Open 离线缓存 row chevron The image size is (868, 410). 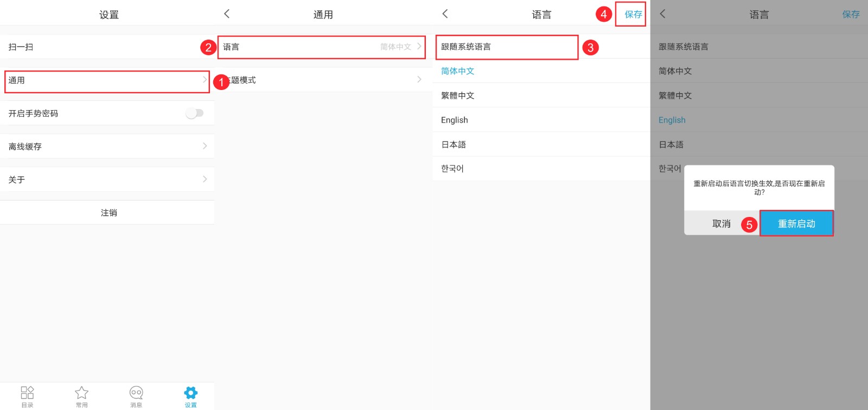tap(205, 146)
